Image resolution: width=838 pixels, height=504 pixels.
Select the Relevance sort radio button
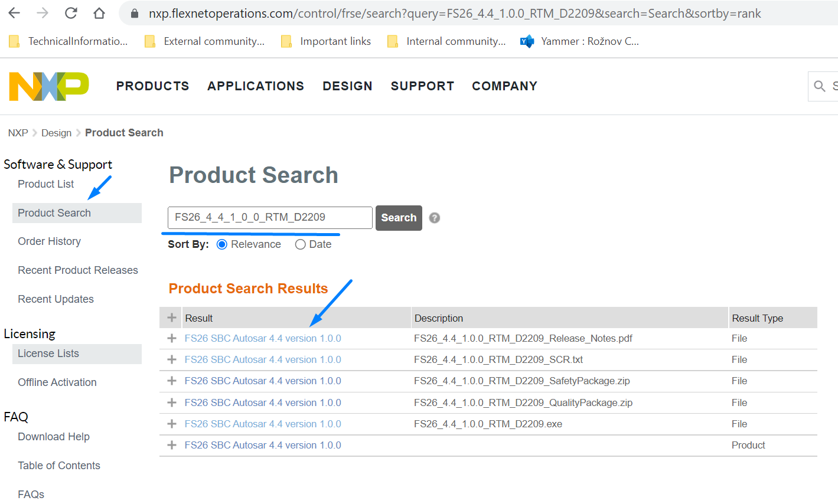coord(222,244)
